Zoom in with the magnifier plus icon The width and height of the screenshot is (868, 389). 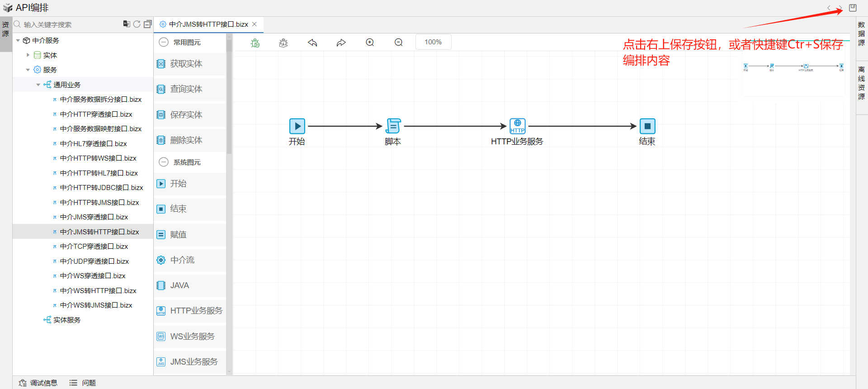click(370, 43)
